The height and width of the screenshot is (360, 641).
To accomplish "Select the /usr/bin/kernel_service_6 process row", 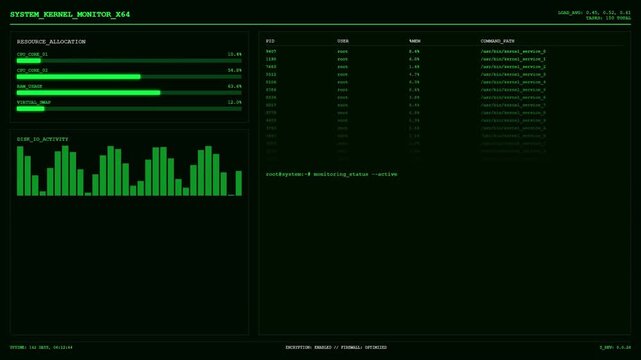I will tap(444, 98).
